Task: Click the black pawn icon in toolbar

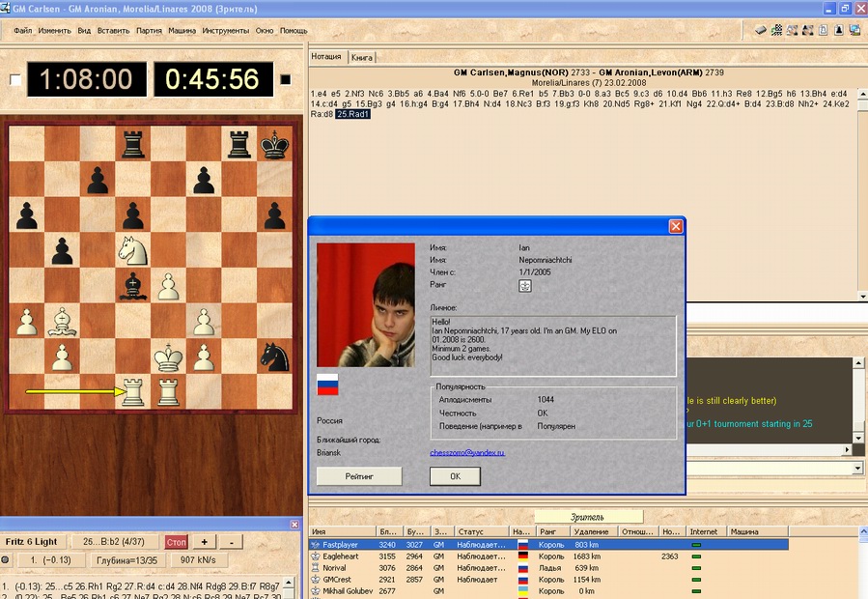Action: (x=838, y=30)
